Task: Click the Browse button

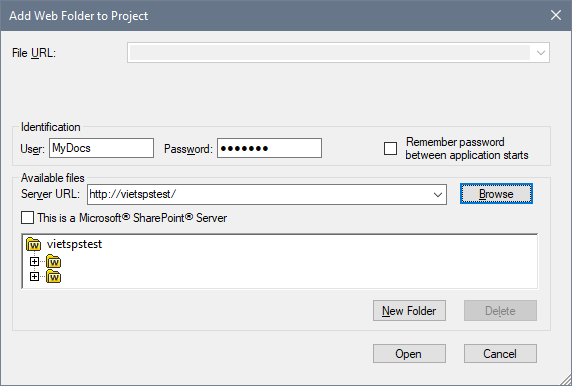Action: coord(496,194)
